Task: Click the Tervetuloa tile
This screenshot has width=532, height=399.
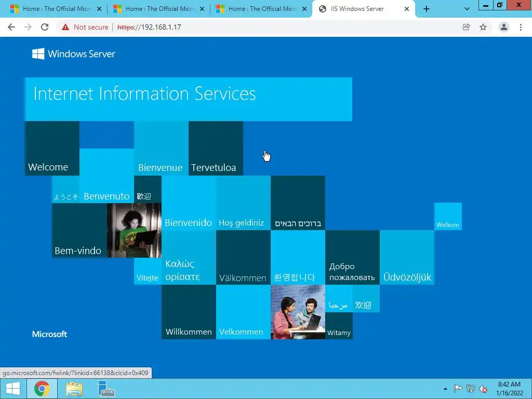Action: pyautogui.click(x=216, y=148)
